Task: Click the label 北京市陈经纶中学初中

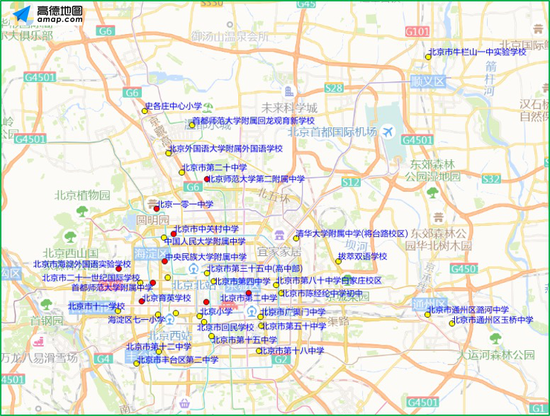Action: tap(322, 293)
